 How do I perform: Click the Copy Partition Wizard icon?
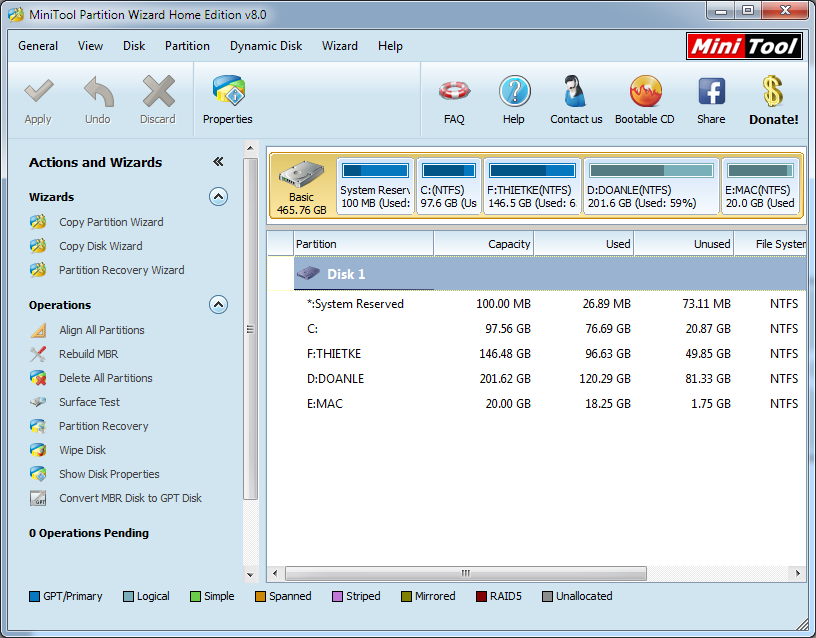click(x=38, y=222)
